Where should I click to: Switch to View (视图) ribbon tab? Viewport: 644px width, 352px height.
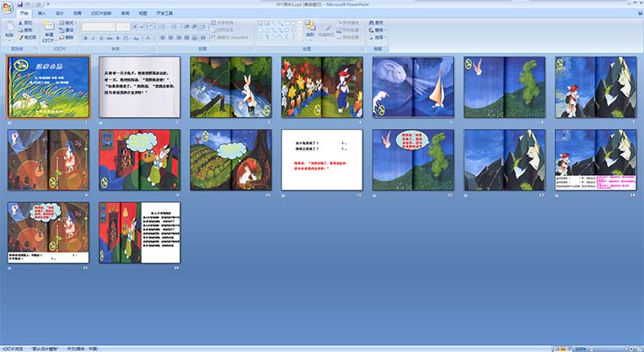[143, 13]
